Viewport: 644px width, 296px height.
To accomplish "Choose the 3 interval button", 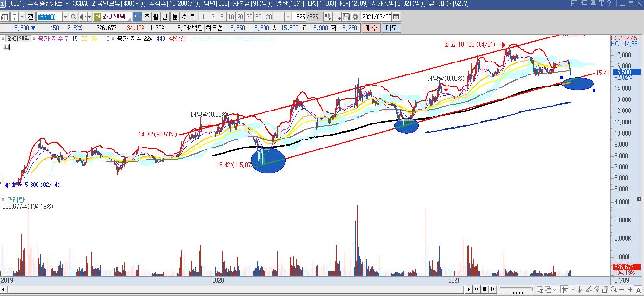I will [213, 17].
